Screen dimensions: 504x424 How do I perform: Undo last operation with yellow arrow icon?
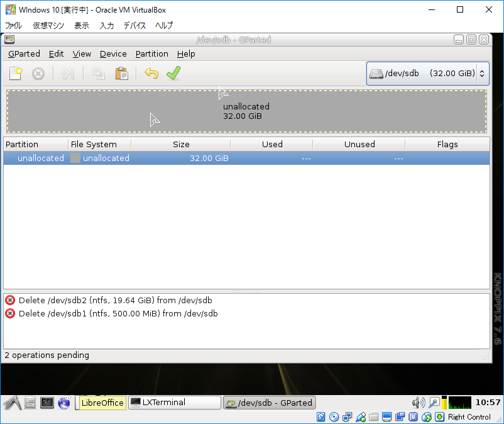click(x=151, y=74)
